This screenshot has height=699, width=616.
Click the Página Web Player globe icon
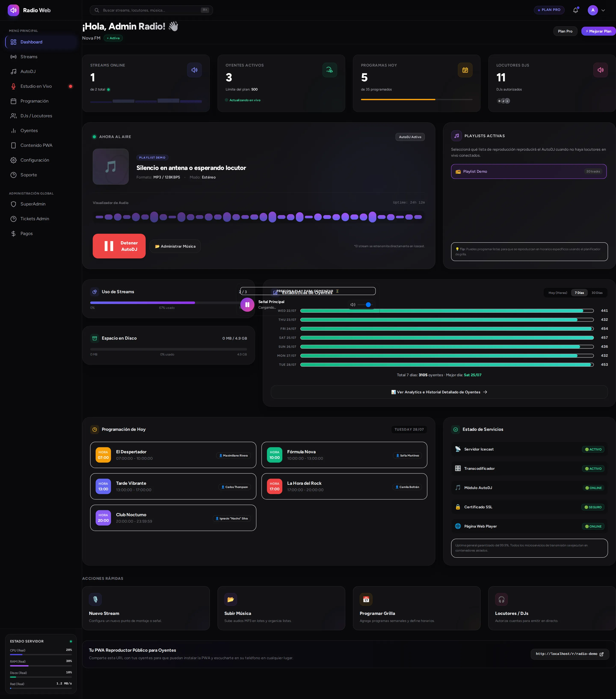(x=458, y=526)
